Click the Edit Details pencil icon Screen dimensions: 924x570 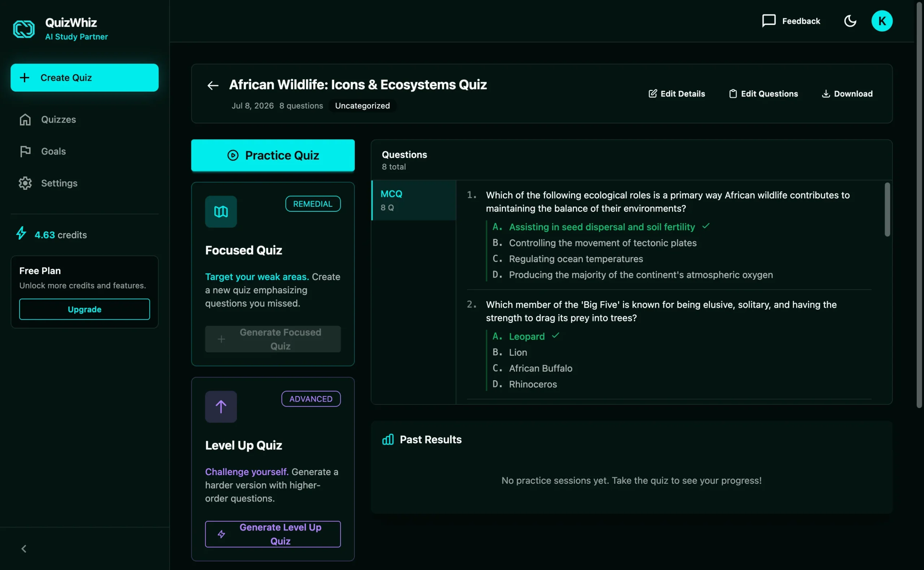pyautogui.click(x=653, y=93)
